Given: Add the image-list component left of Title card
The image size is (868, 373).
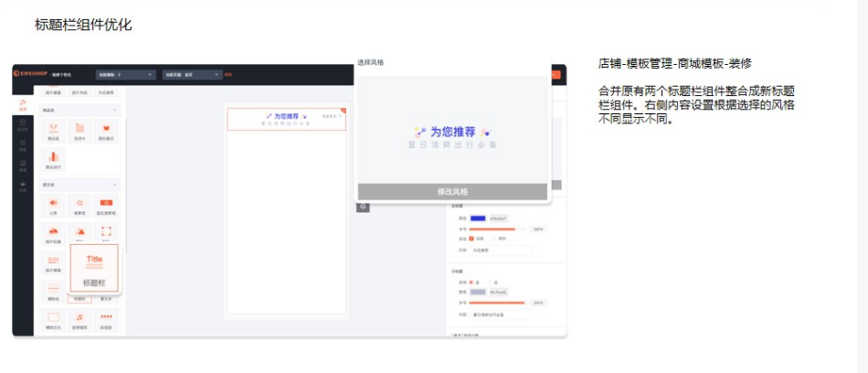Looking at the screenshot, I should [x=53, y=262].
